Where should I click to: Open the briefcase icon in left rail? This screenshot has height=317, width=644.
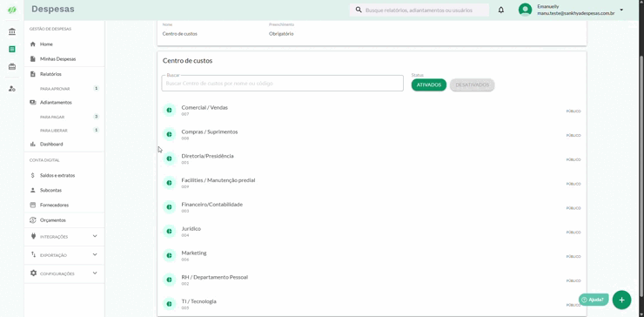[12, 66]
